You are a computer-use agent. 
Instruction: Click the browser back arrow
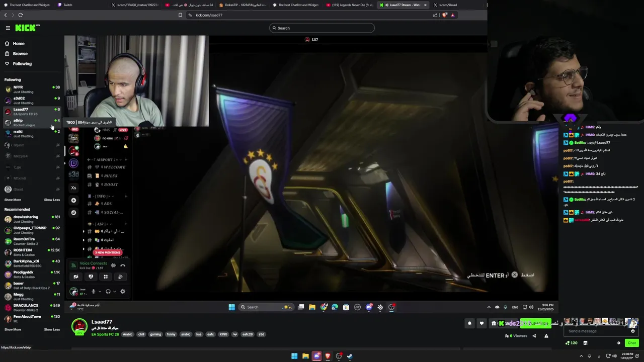click(x=6, y=15)
